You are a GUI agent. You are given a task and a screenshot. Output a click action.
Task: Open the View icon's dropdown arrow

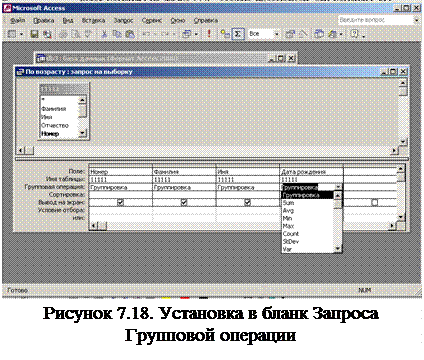click(21, 34)
